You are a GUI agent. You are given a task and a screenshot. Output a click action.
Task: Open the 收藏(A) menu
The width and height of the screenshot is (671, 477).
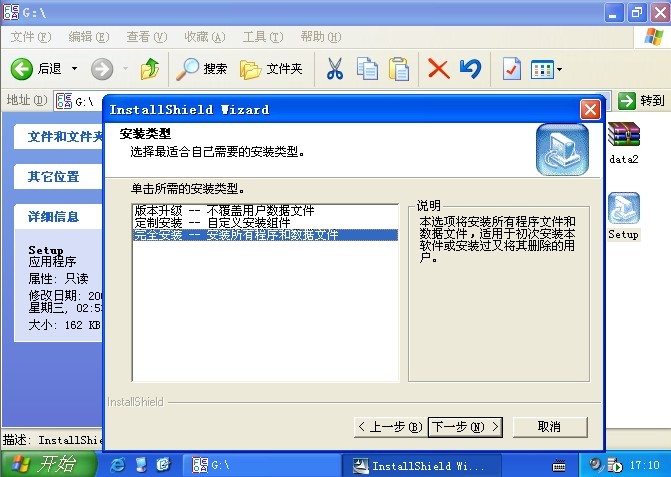tap(205, 37)
